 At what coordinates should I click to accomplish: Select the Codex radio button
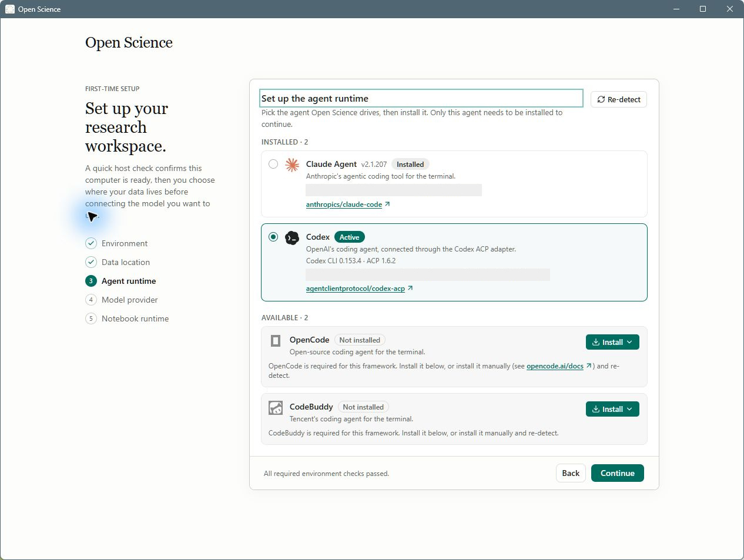pos(273,237)
